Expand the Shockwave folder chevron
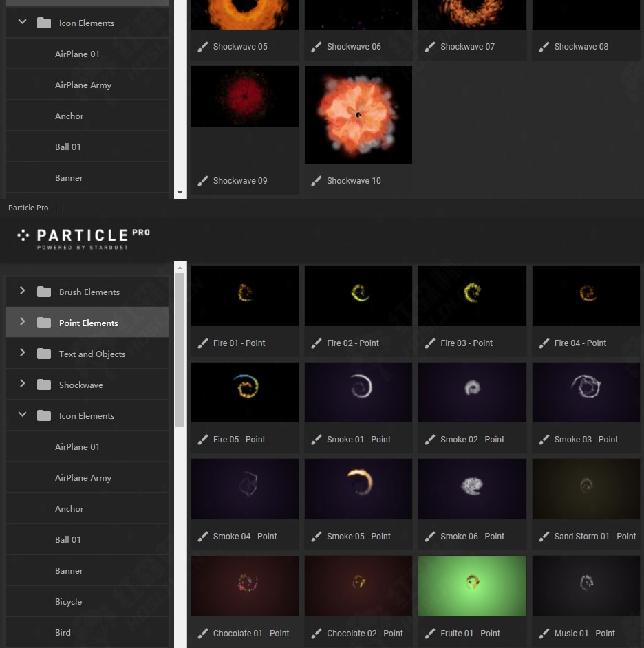644x648 pixels. (22, 384)
